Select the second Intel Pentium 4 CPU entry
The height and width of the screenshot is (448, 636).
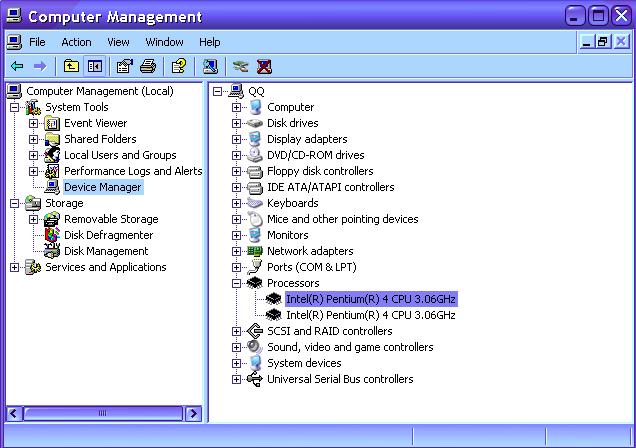pyautogui.click(x=370, y=315)
